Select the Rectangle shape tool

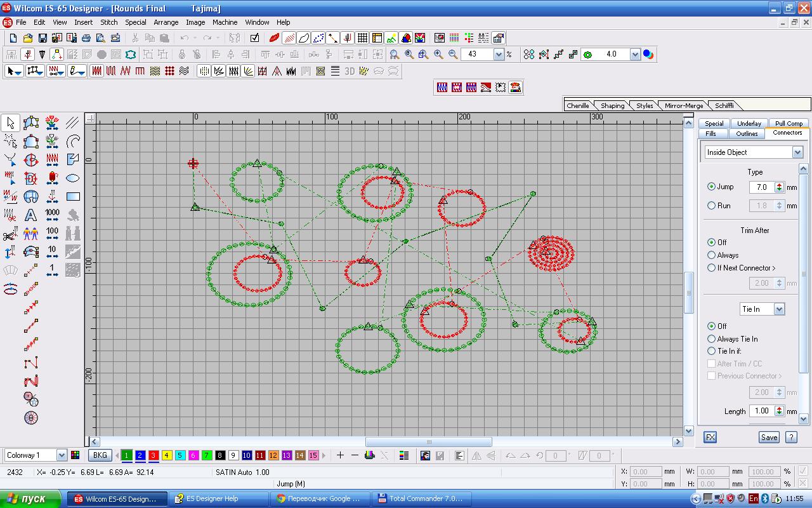[72, 197]
